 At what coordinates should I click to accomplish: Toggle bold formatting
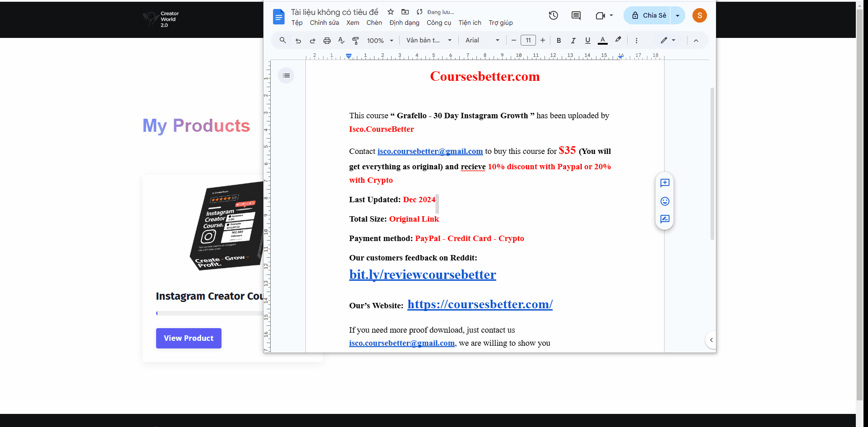point(559,40)
